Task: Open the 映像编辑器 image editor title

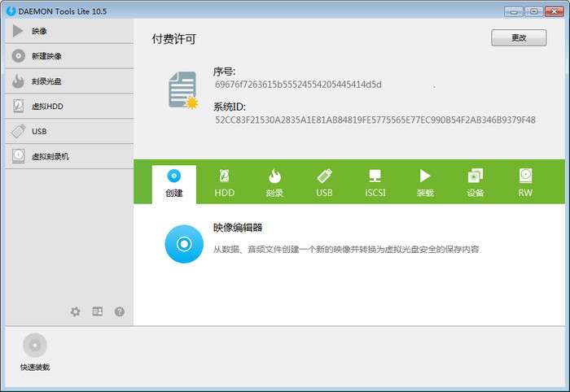Action: (x=238, y=228)
